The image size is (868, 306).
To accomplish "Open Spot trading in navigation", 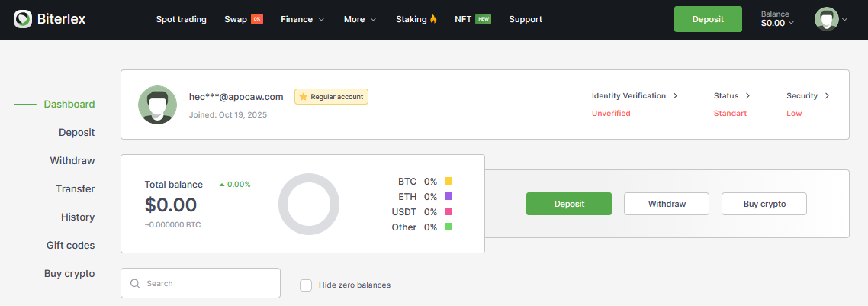I will pyautogui.click(x=181, y=19).
